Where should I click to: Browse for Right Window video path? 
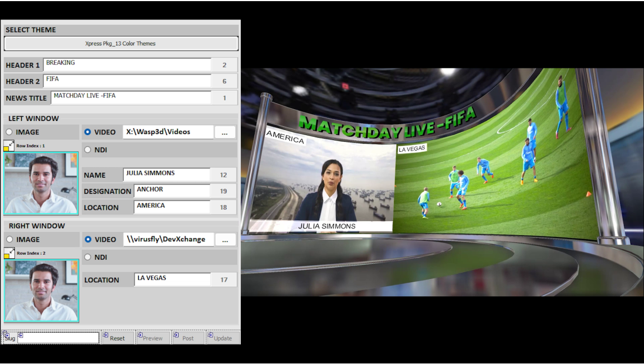225,240
